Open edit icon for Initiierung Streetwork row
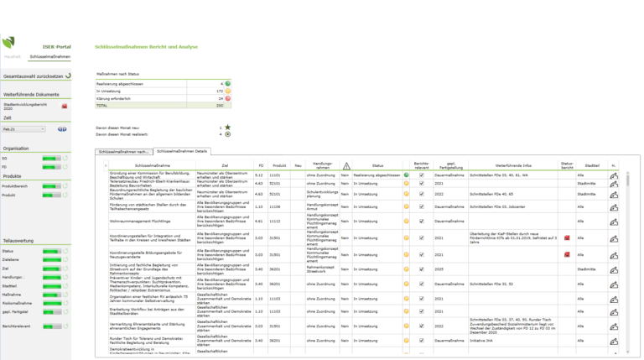Image resolution: width=644 pixels, height=360 pixels. coord(614,270)
